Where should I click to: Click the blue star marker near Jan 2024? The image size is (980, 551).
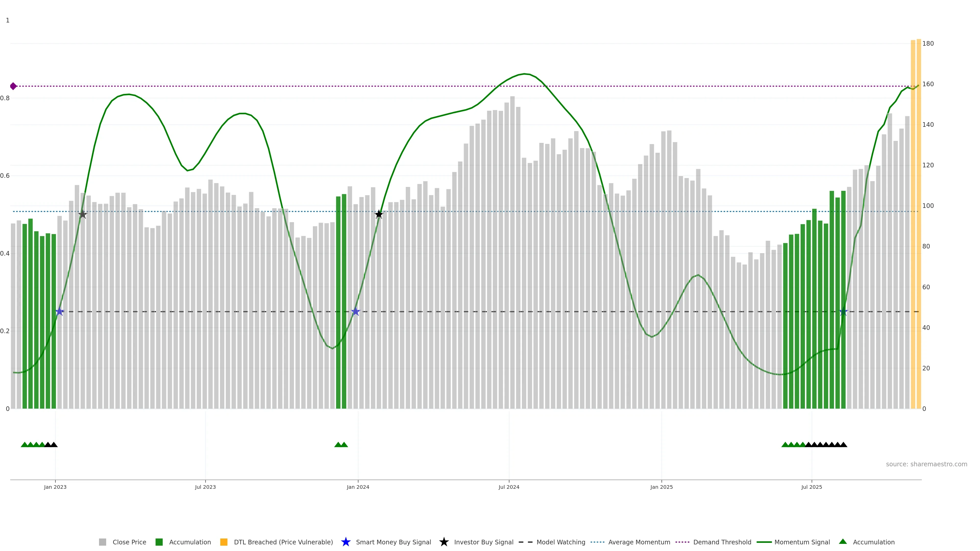[x=355, y=312]
